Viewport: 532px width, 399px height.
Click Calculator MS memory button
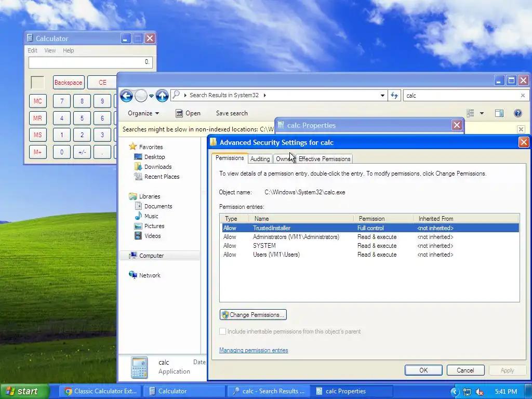tap(37, 135)
